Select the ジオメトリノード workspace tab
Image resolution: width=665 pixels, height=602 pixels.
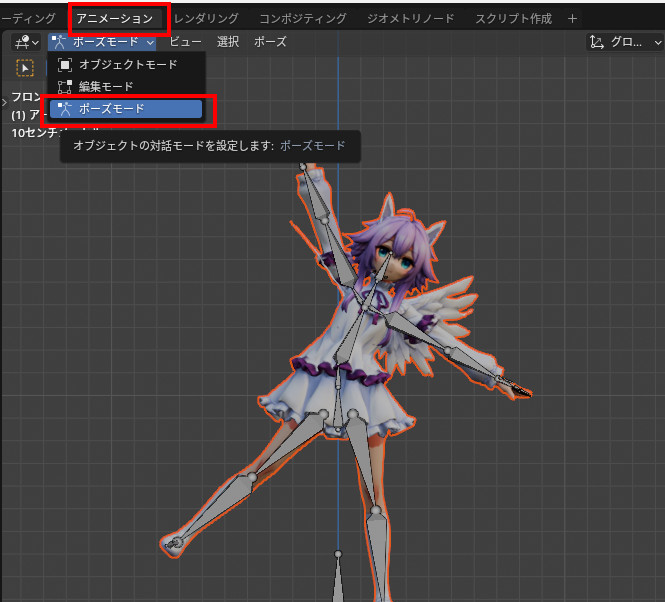tap(410, 18)
